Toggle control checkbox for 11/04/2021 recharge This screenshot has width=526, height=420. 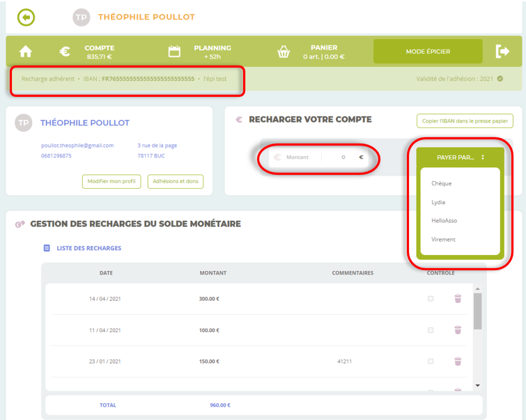[431, 330]
